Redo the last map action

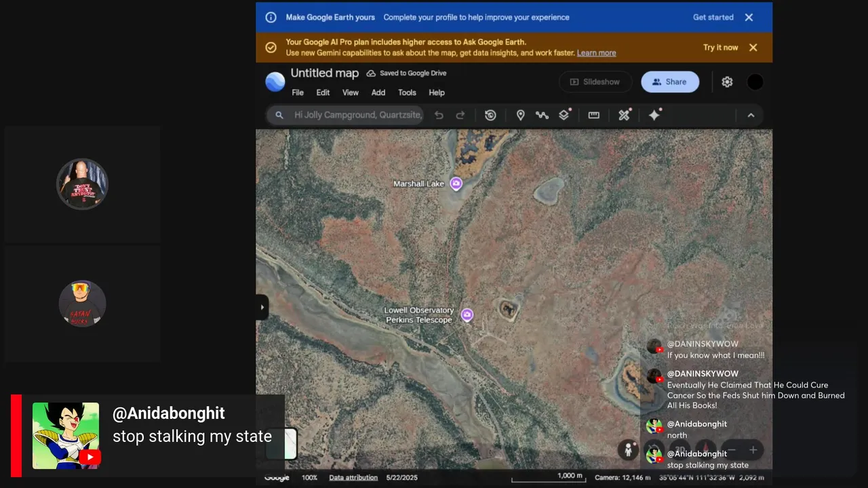460,115
